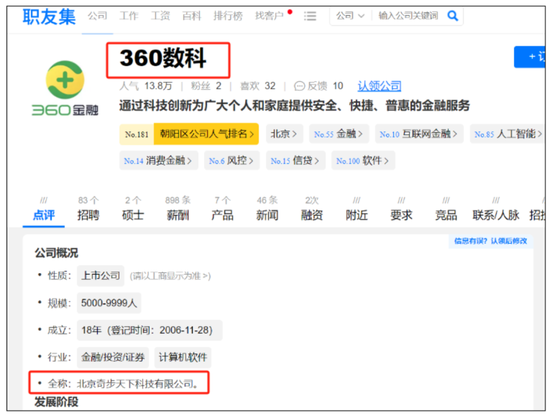
Task: Open the No.14 消费金融 ranking tag
Action: click(x=158, y=161)
